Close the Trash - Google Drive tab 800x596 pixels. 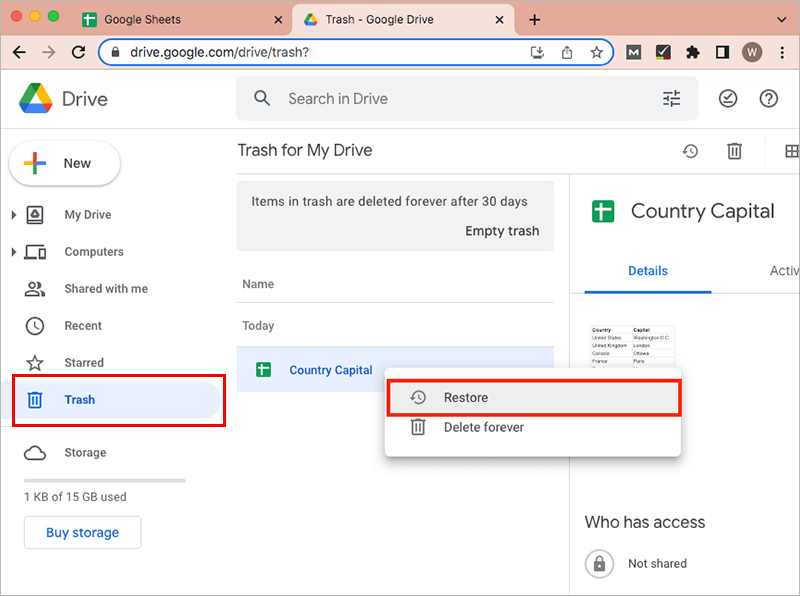pos(499,20)
